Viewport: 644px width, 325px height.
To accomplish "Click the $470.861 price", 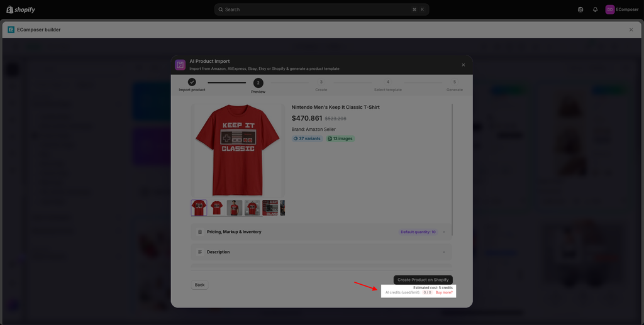I will [x=307, y=118].
